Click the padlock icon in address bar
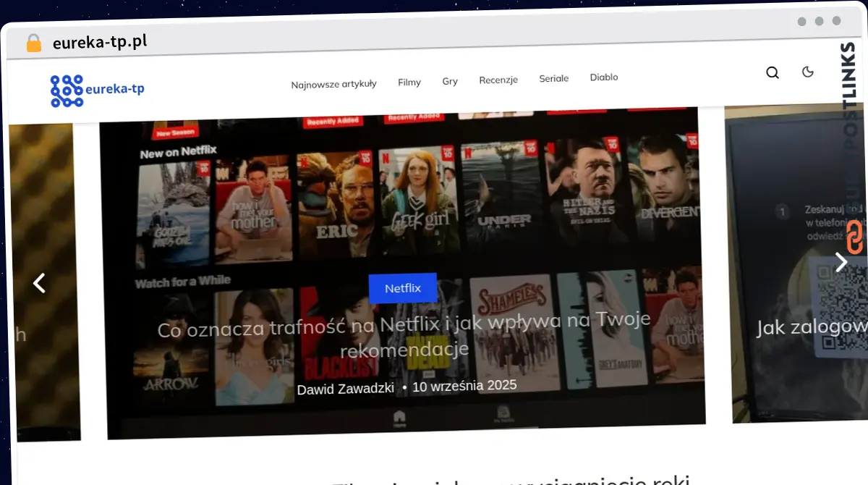This screenshot has height=485, width=868. pos(33,43)
